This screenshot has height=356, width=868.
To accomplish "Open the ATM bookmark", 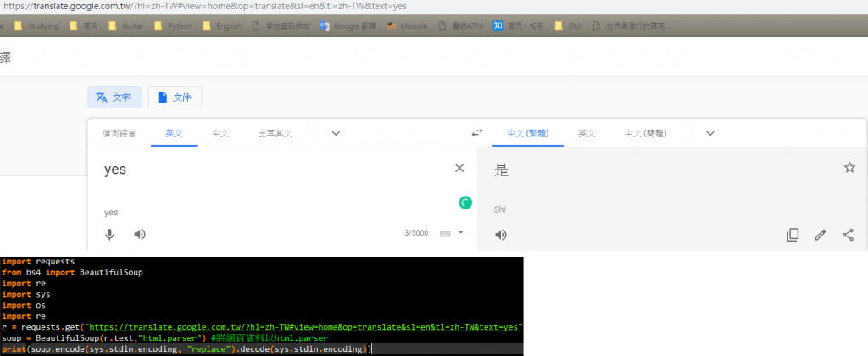I will coord(460,26).
